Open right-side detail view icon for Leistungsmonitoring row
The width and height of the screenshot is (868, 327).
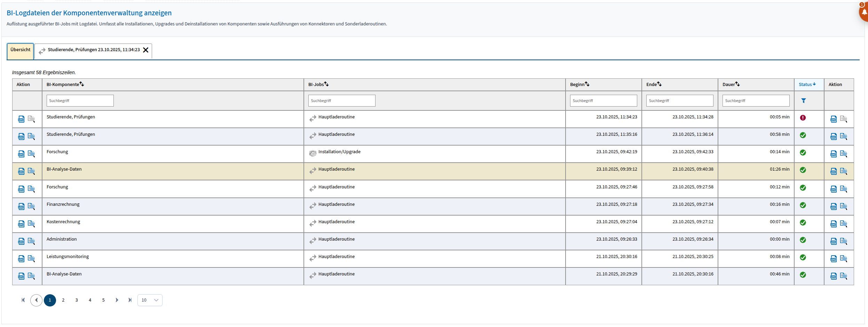coord(843,259)
